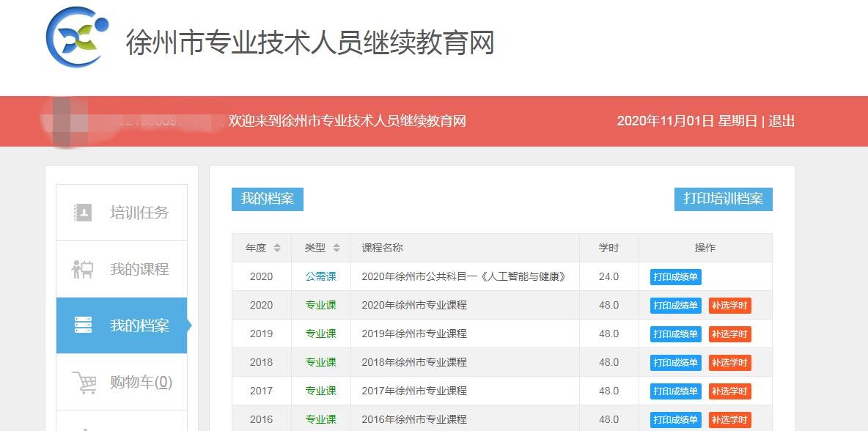Click 打印成绩单 for the 2017 专业课程
Screen dimensions: 868x431
675,391
